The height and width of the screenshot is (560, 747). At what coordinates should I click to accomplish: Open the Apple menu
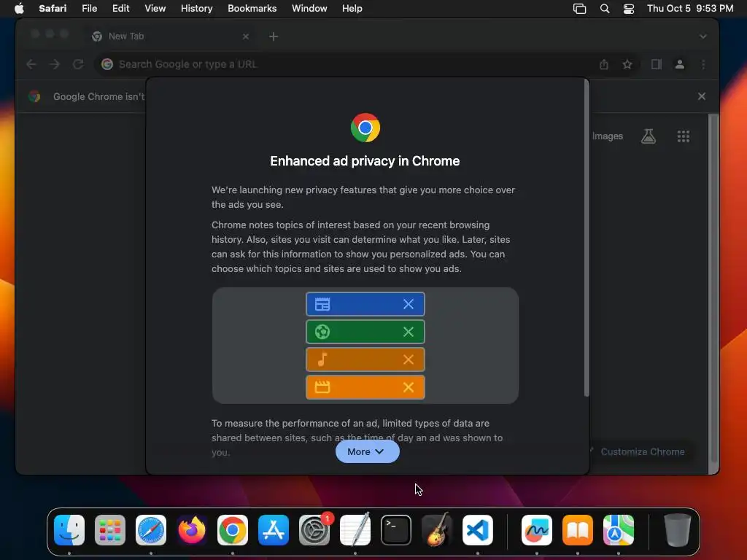pyautogui.click(x=19, y=9)
